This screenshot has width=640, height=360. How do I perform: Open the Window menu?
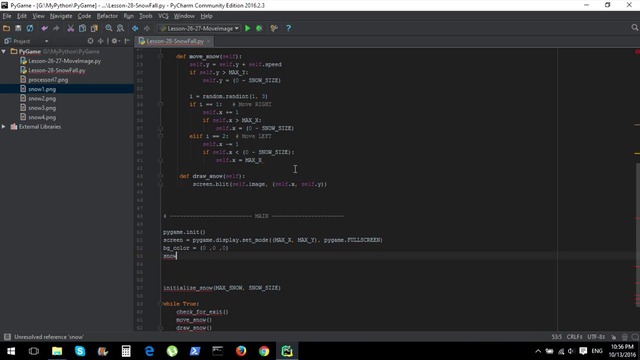tap(184, 16)
